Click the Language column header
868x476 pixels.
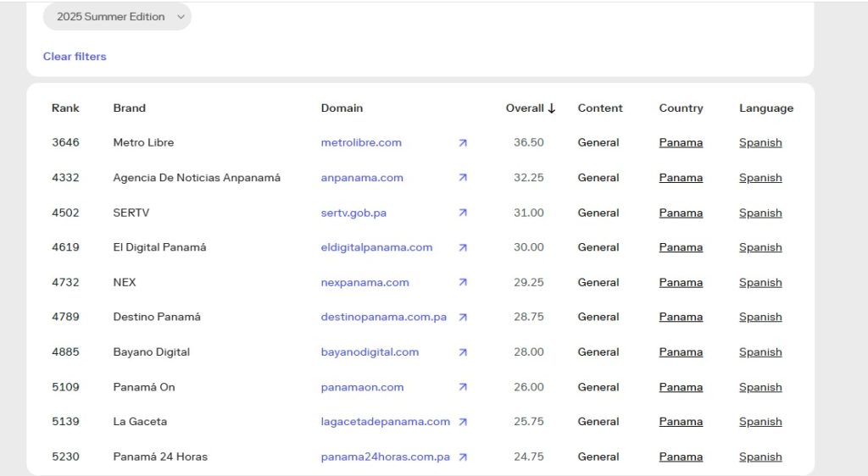pyautogui.click(x=766, y=108)
